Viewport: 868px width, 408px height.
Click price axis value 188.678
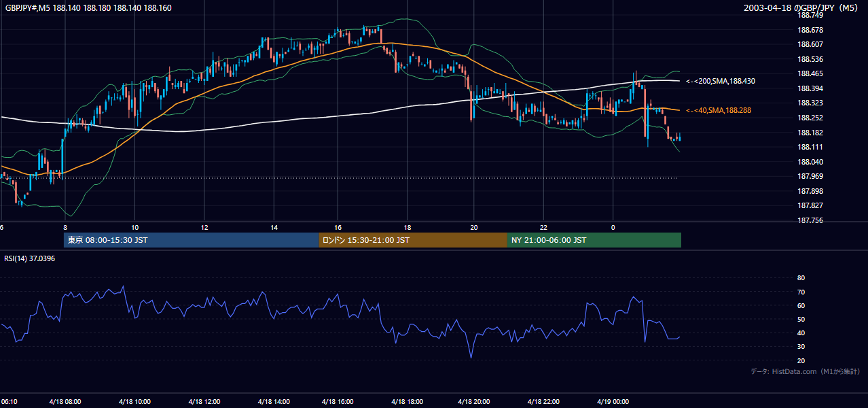coord(810,30)
